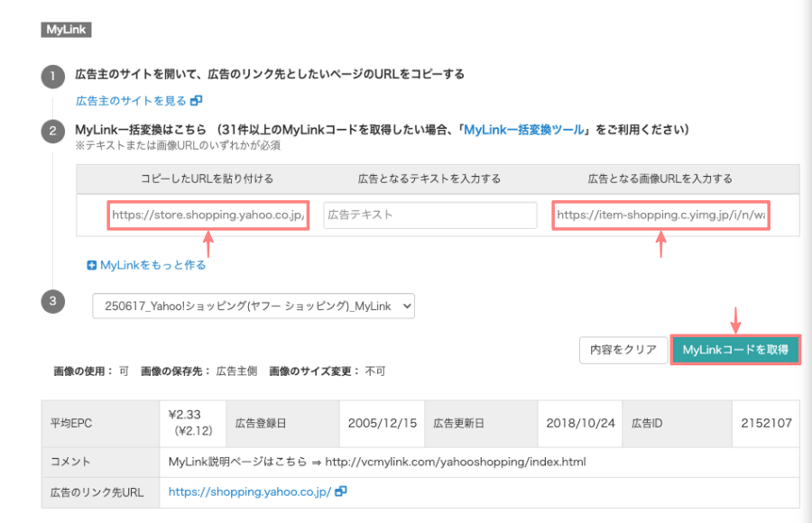Viewport: 812px width, 523px height.
Task: Click the 画像の保存先 value 広告主側
Action: tap(236, 372)
